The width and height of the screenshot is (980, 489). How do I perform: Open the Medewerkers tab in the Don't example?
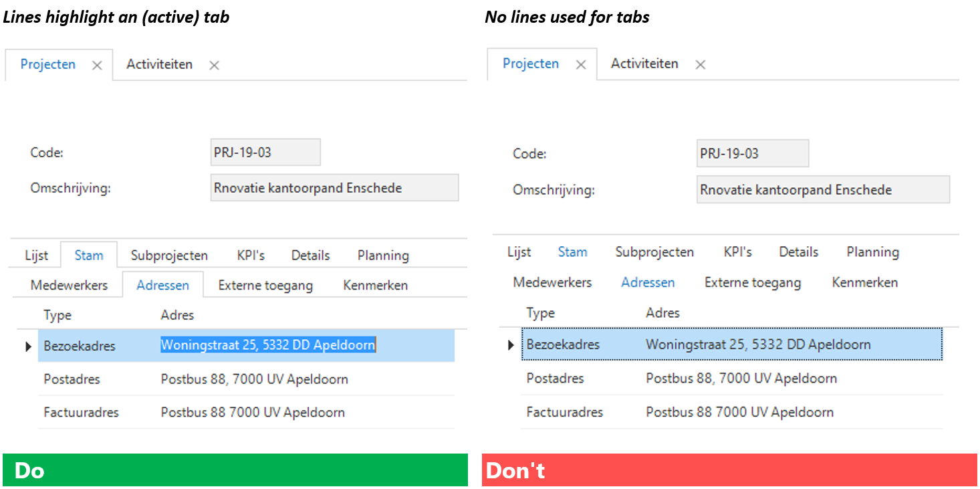552,282
